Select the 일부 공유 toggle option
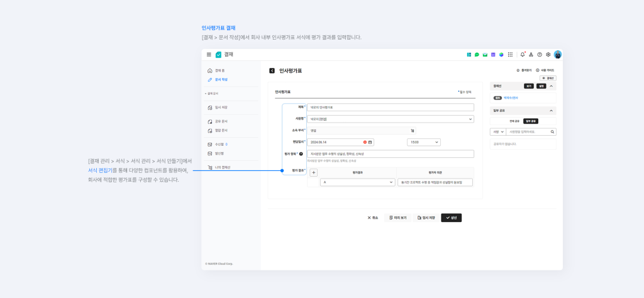Viewport: 644px width, 298px height. [x=530, y=121]
